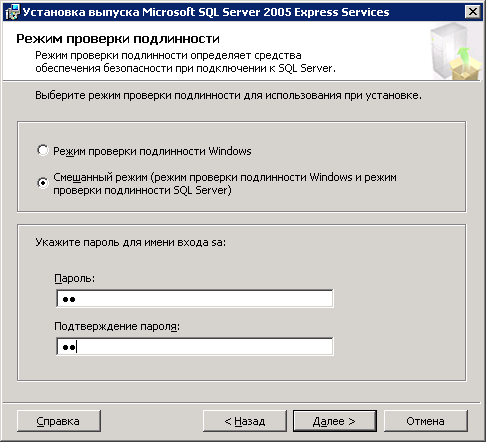Go back with the '< Назад' button
Image resolution: width=486 pixels, height=442 pixels.
click(x=245, y=421)
